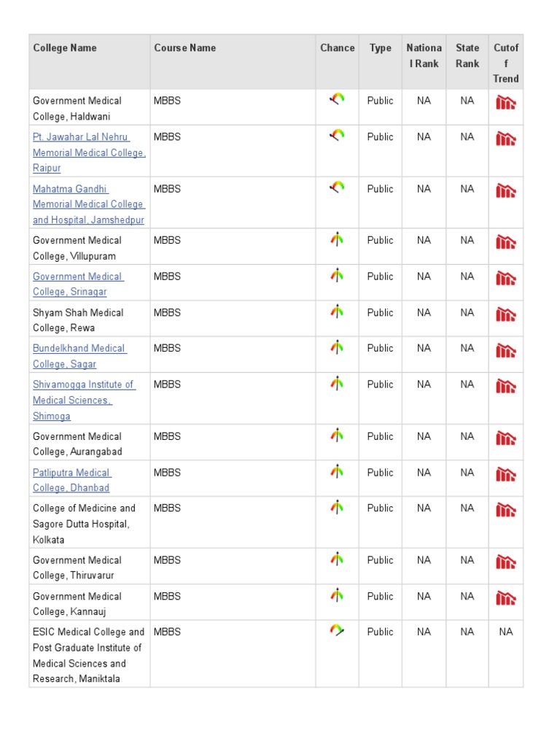Click cutoff trend chart icon for Haldwani college
Viewport: 560px width, 747px height.
pos(506,102)
